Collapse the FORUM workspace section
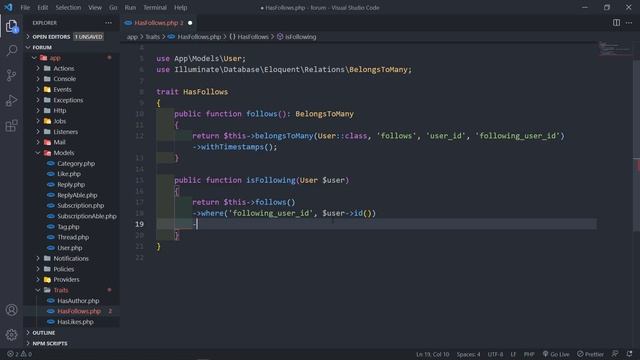This screenshot has width=640, height=360. (71, 47)
